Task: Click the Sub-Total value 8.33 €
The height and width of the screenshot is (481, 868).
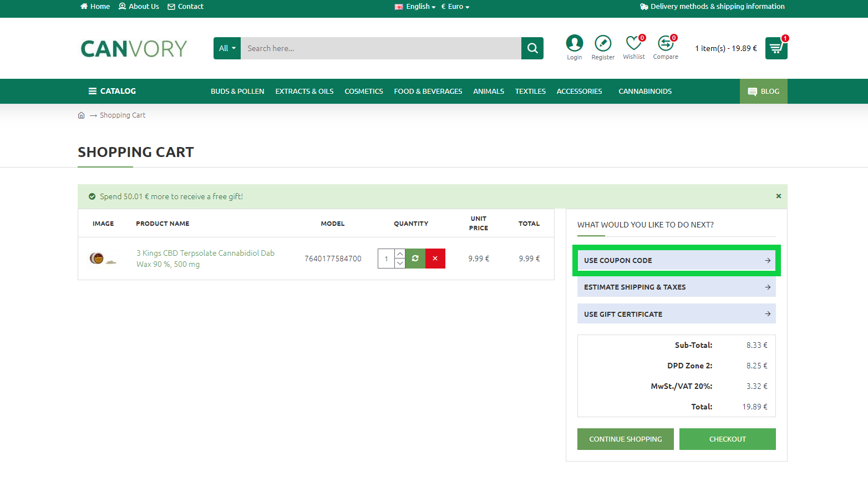Action: pos(757,345)
